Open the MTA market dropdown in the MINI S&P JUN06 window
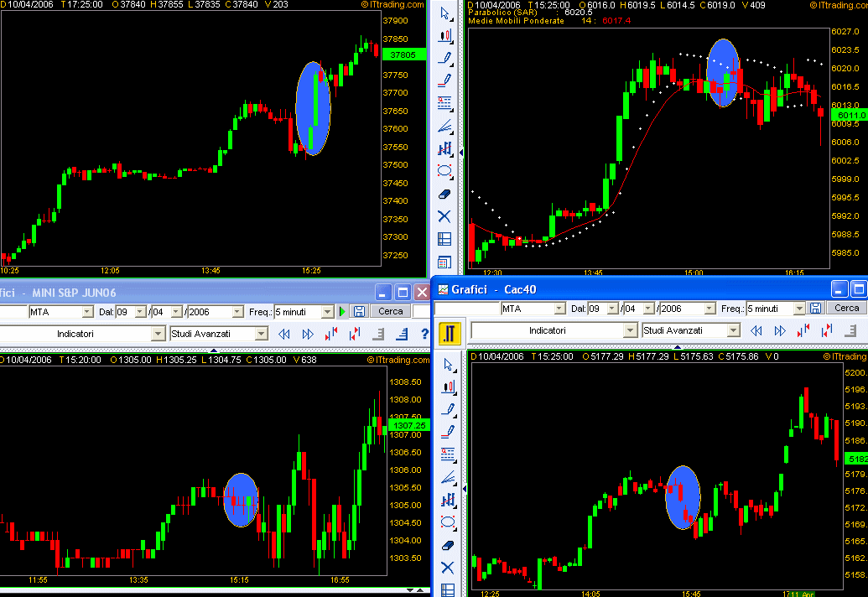The width and height of the screenshot is (868, 597). pyautogui.click(x=87, y=312)
